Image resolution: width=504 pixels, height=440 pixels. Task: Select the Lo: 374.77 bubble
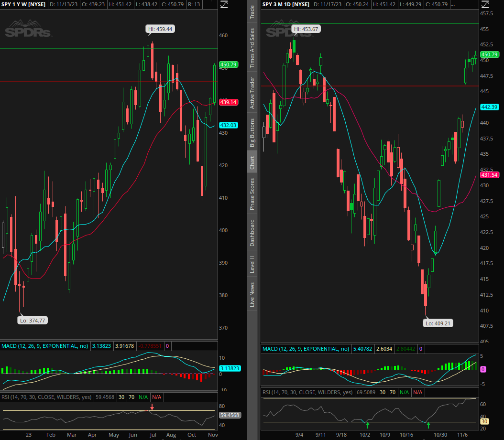coord(33,320)
